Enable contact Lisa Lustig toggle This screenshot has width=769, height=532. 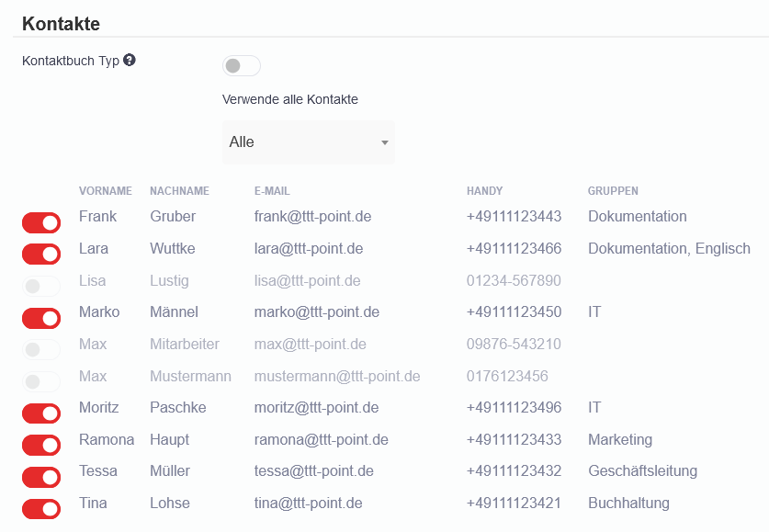coord(41,286)
